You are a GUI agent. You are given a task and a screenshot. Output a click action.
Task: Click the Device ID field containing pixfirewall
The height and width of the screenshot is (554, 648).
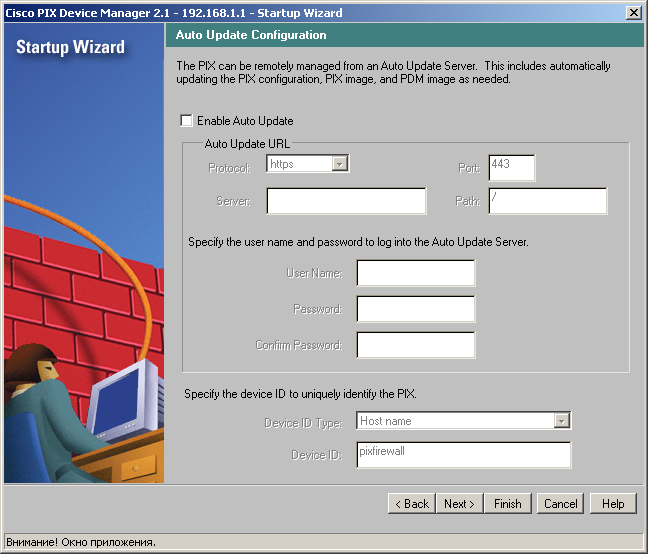pos(464,455)
